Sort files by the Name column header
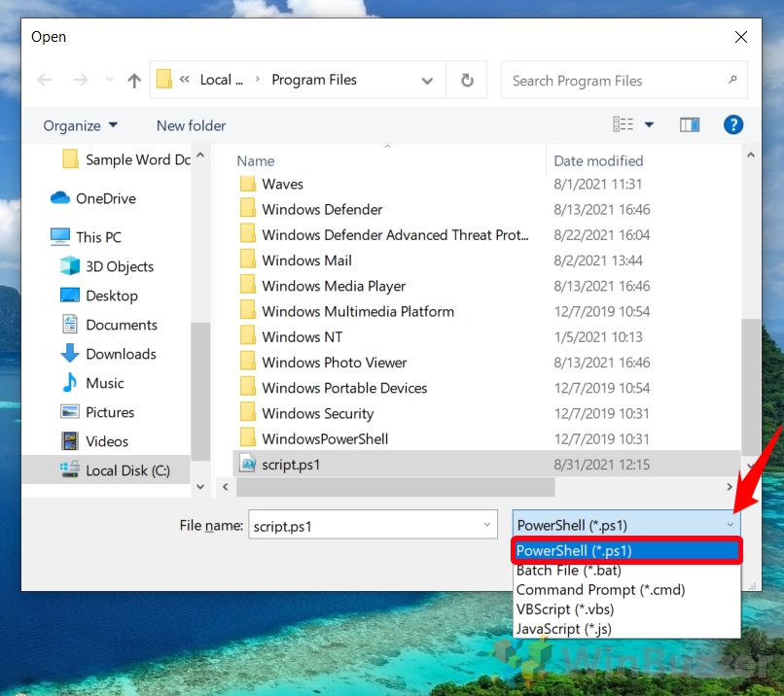784x696 pixels. click(256, 159)
